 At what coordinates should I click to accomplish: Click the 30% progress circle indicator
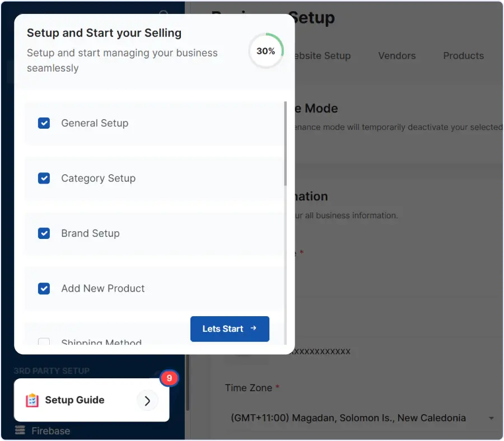pyautogui.click(x=265, y=50)
